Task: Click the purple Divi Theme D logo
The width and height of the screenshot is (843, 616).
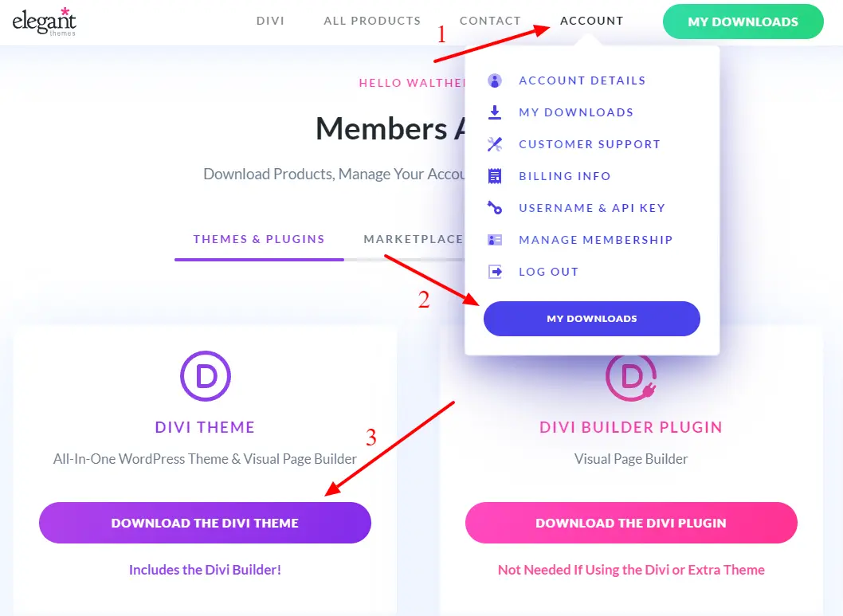Action: (x=206, y=375)
